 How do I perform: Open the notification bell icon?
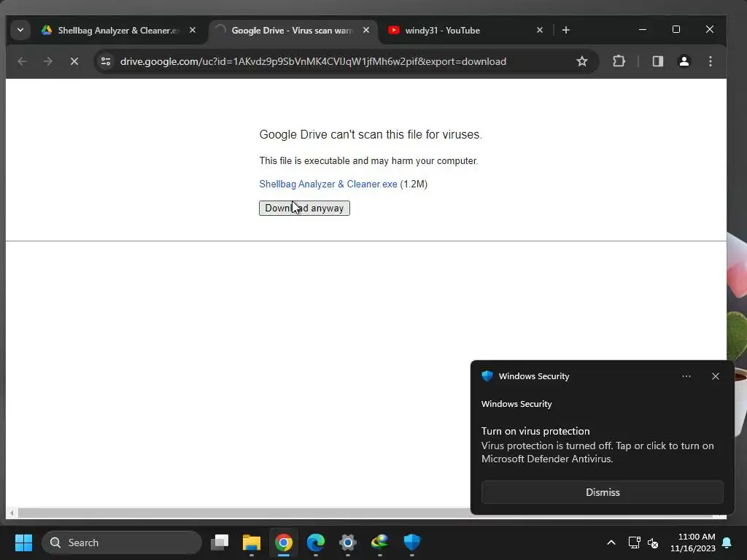pos(727,542)
